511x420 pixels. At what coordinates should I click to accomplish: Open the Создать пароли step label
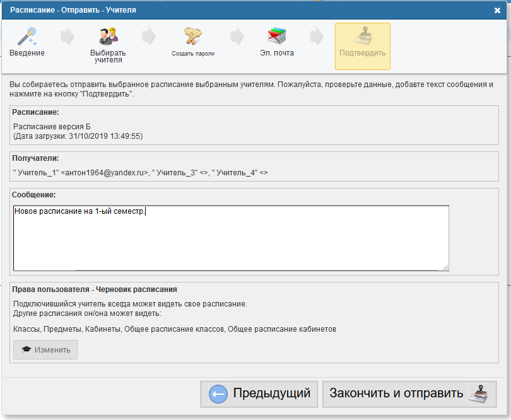192,54
